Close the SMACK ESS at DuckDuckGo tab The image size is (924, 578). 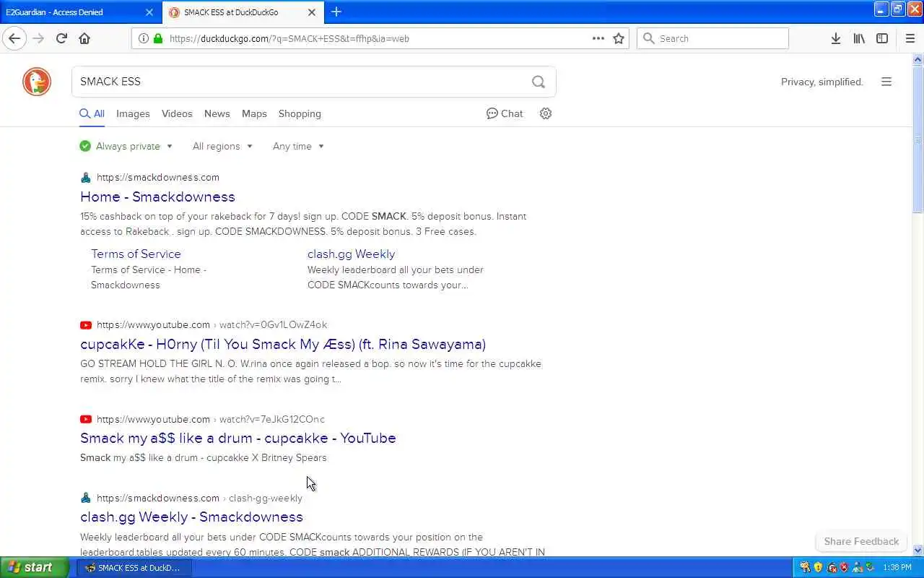click(x=312, y=12)
